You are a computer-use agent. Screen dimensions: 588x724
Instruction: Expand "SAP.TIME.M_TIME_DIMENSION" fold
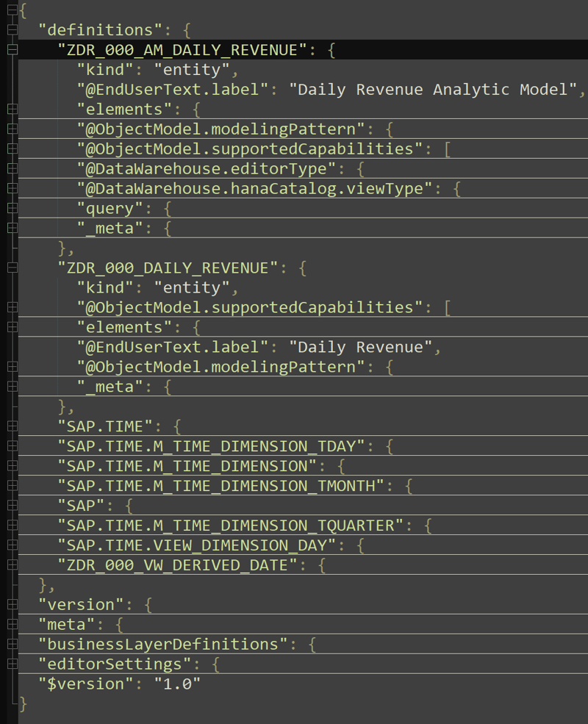click(12, 466)
